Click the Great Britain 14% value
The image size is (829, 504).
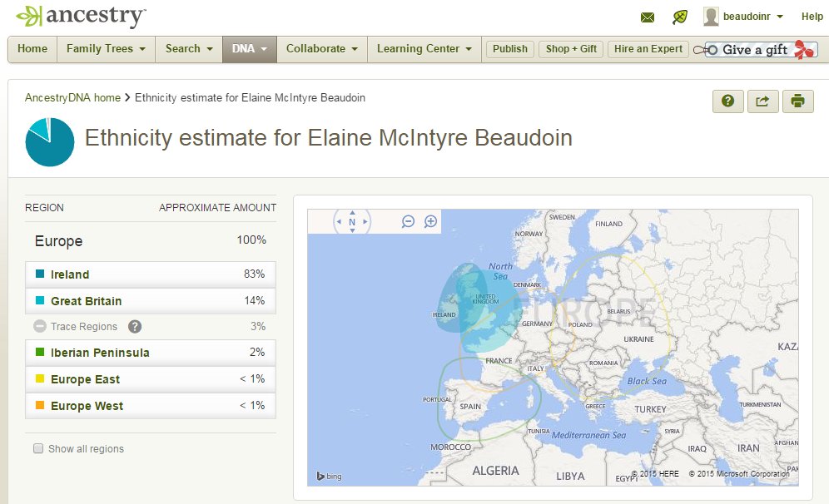pyautogui.click(x=255, y=300)
